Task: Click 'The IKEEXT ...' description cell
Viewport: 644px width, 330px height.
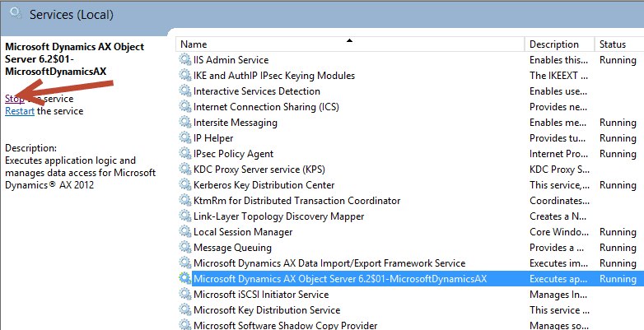Action: pos(558,76)
